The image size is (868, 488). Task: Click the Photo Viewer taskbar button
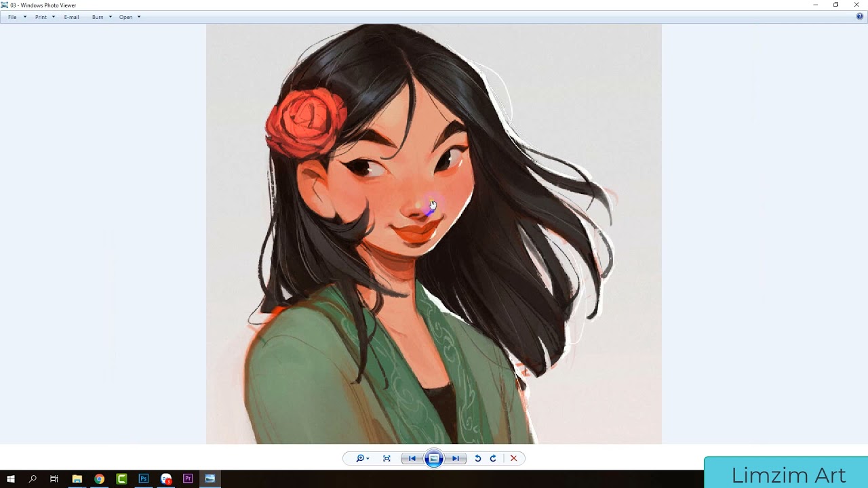[210, 479]
